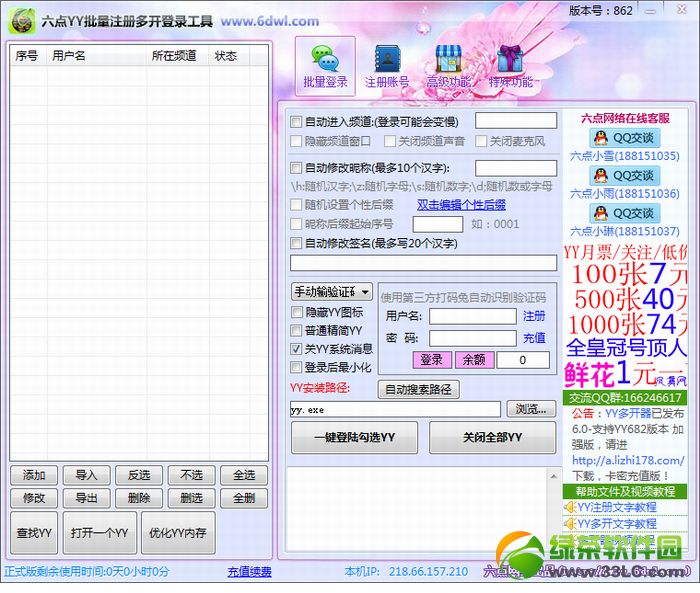Click QQ交谈 penguin button for 六点小雨
Viewport: 700px width, 593px height.
625,175
